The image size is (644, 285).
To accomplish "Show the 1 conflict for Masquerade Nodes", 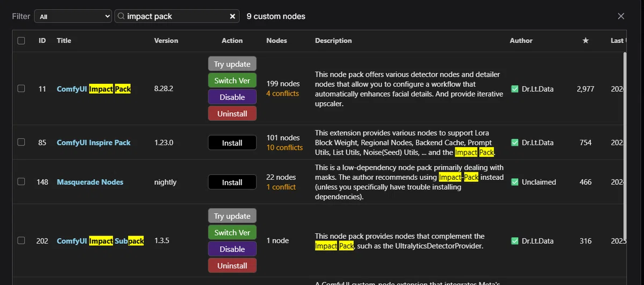I will (281, 187).
